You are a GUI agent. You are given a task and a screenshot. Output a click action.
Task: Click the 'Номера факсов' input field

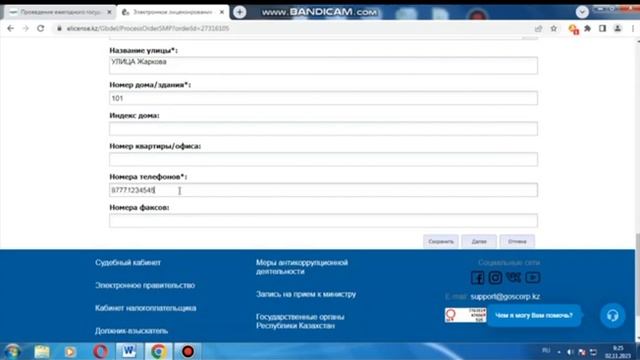(323, 220)
